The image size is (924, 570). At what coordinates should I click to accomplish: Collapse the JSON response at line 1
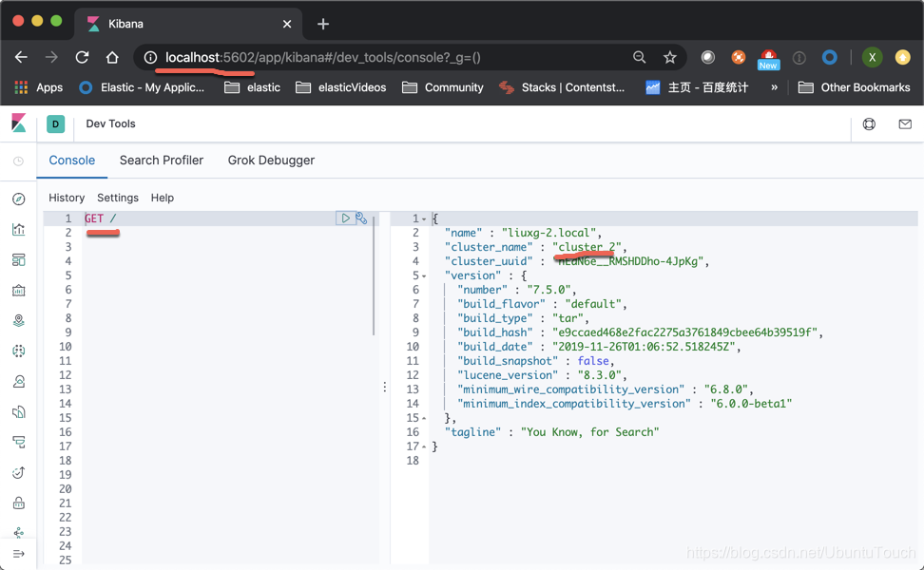click(423, 218)
